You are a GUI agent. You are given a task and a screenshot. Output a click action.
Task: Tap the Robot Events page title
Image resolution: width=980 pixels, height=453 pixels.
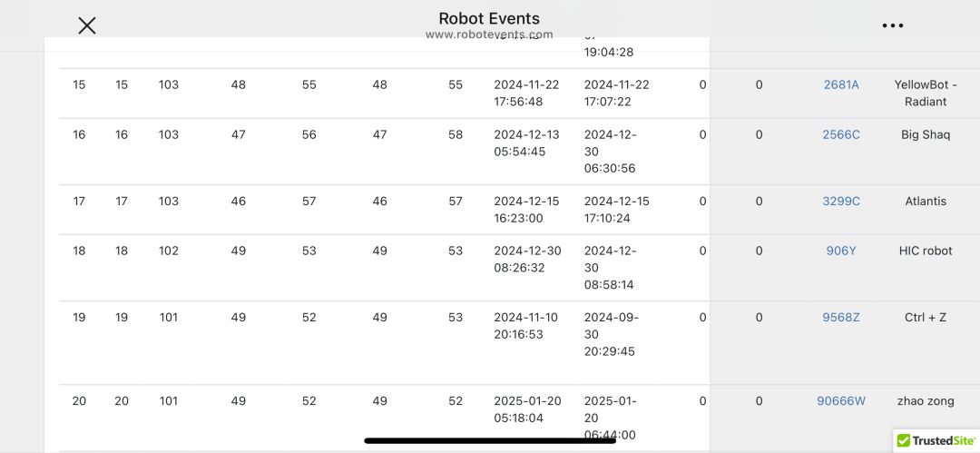click(489, 18)
